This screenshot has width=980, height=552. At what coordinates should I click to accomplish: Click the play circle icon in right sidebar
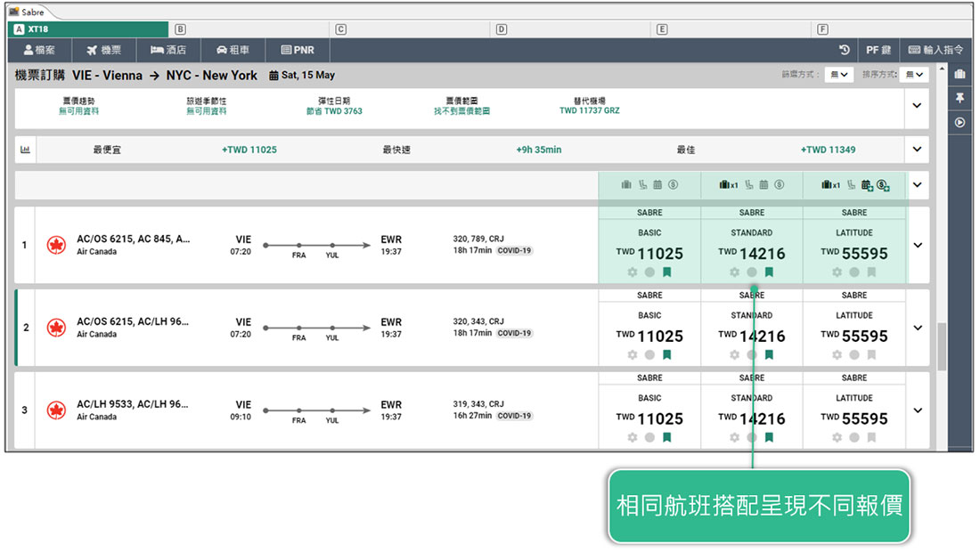pos(960,122)
